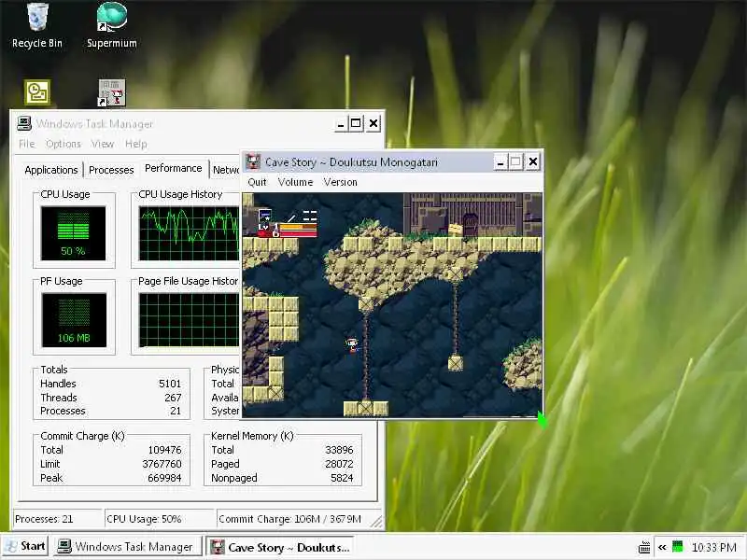The width and height of the screenshot is (747, 560).
Task: Click Kernel Memory Nonpaged value 5824
Action: 342,478
